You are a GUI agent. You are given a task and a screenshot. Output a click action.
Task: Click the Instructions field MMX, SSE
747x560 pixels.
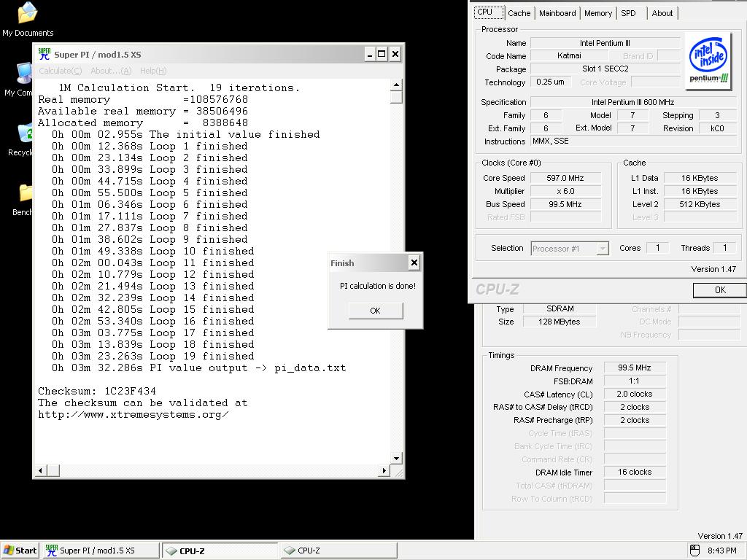click(632, 141)
